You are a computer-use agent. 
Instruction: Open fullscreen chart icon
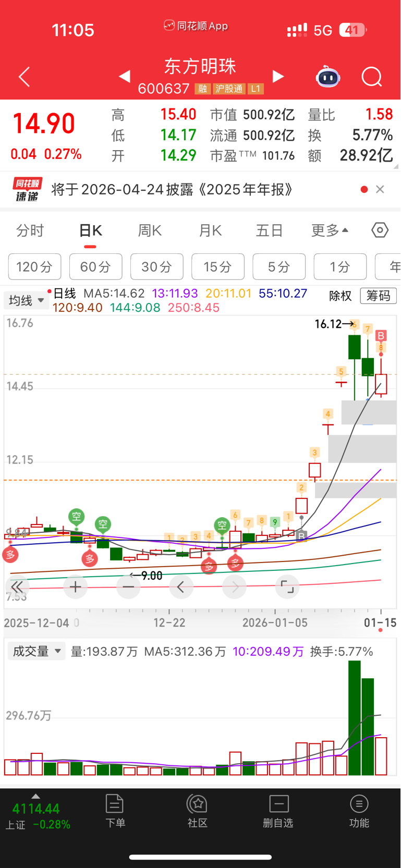287,587
